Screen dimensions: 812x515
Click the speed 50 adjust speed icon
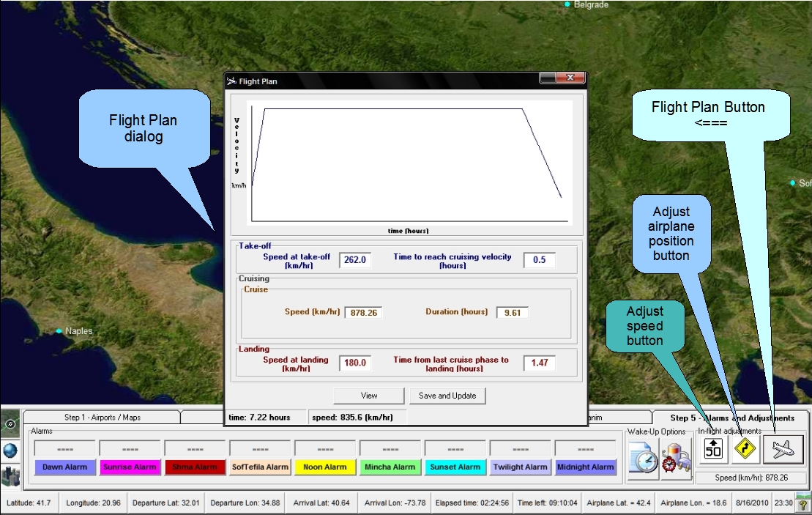[x=713, y=448]
